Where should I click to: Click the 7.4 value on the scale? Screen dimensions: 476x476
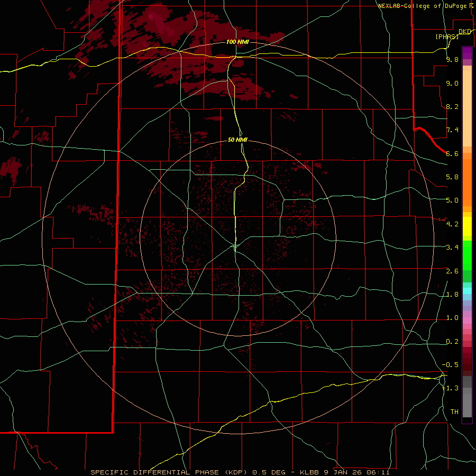pyautogui.click(x=452, y=130)
